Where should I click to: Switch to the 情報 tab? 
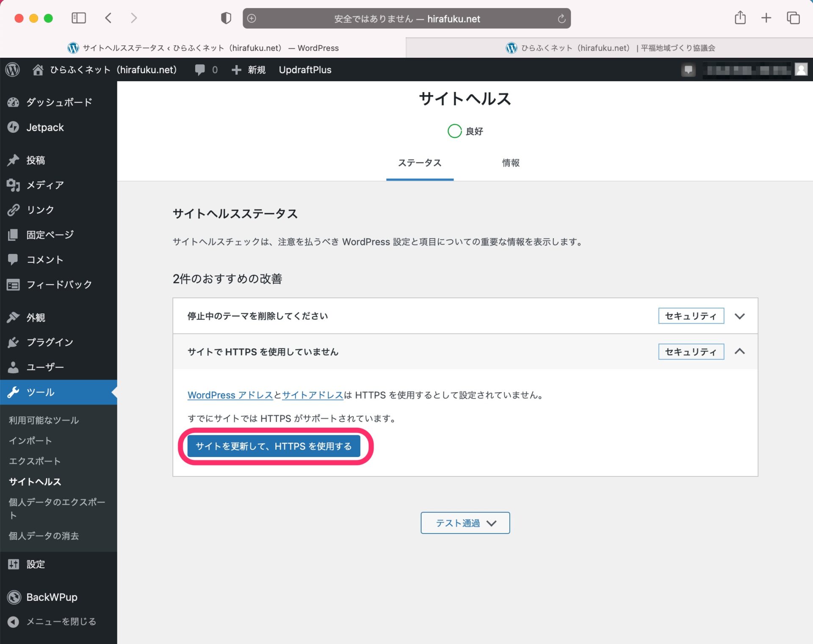click(511, 163)
